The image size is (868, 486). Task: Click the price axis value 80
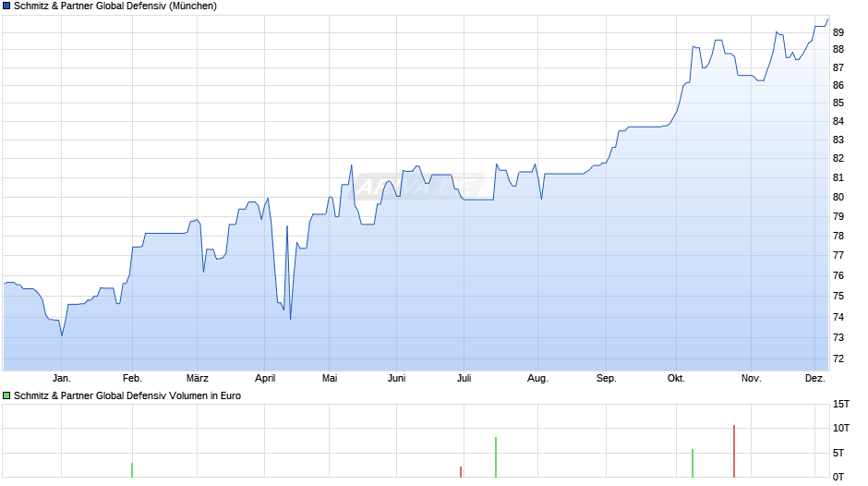pyautogui.click(x=838, y=198)
